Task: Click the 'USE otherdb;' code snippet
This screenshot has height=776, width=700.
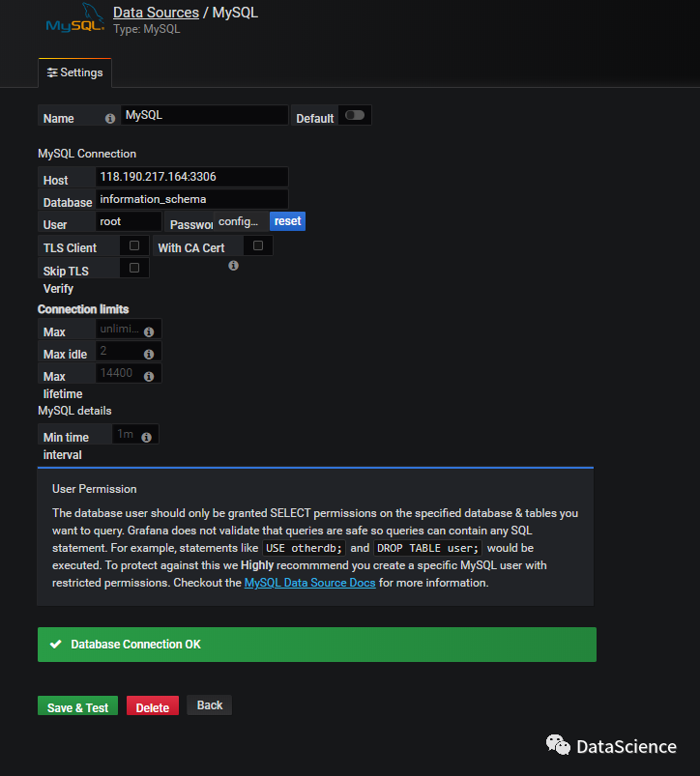Action: 304,548
